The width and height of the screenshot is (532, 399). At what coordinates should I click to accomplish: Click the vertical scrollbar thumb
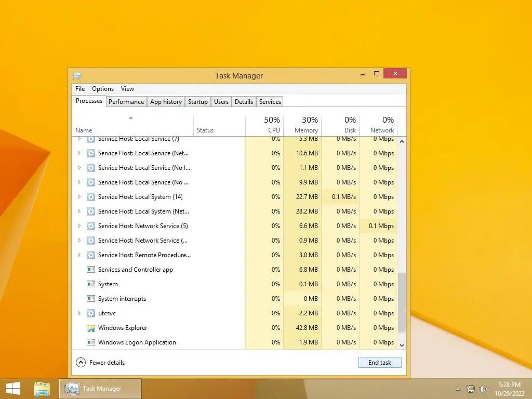click(x=402, y=302)
